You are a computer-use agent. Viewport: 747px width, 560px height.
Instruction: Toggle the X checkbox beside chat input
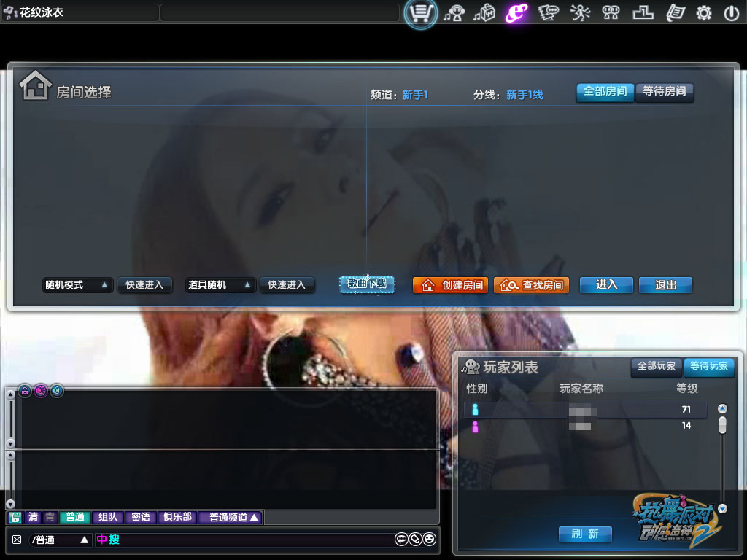point(17,540)
